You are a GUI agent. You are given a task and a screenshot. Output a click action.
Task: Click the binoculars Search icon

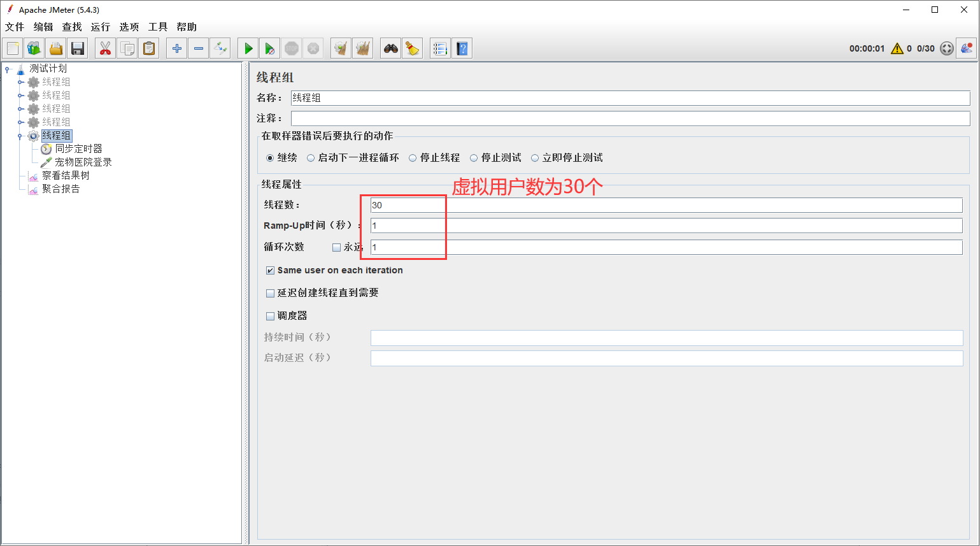[390, 48]
